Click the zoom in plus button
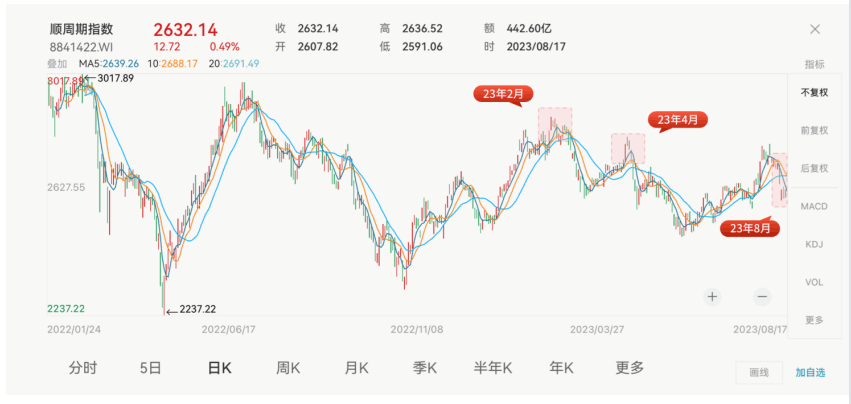The width and height of the screenshot is (851, 404). [712, 296]
